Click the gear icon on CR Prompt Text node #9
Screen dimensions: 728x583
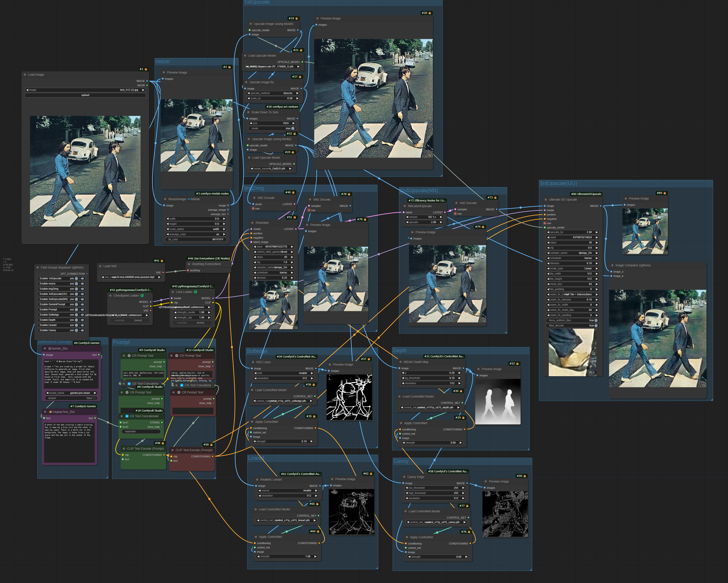(129, 356)
